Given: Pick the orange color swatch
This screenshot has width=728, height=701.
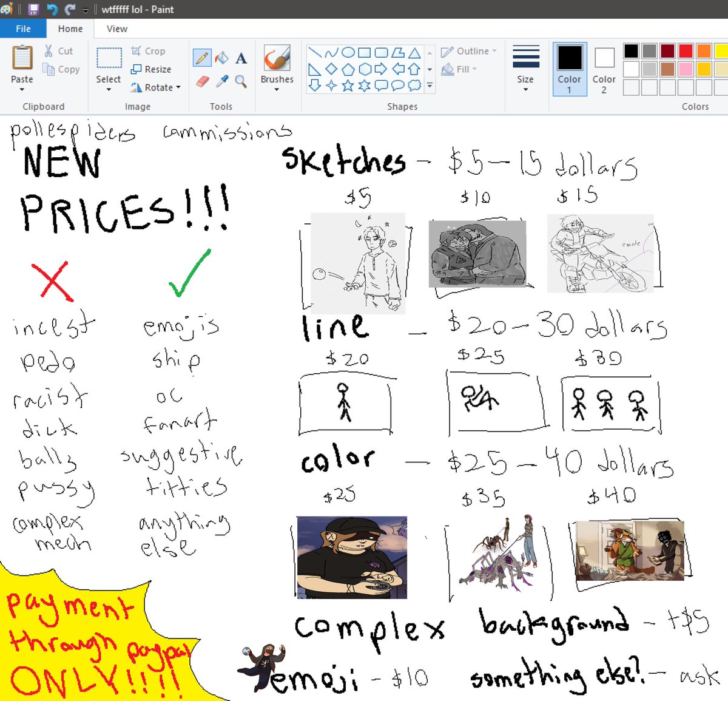Looking at the screenshot, I should (x=704, y=51).
